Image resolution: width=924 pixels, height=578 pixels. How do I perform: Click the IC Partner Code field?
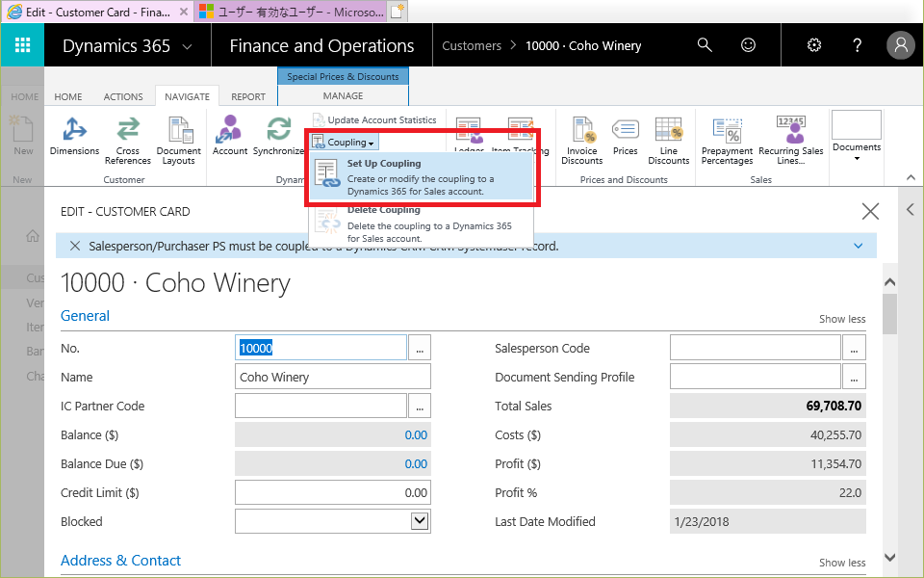click(321, 406)
